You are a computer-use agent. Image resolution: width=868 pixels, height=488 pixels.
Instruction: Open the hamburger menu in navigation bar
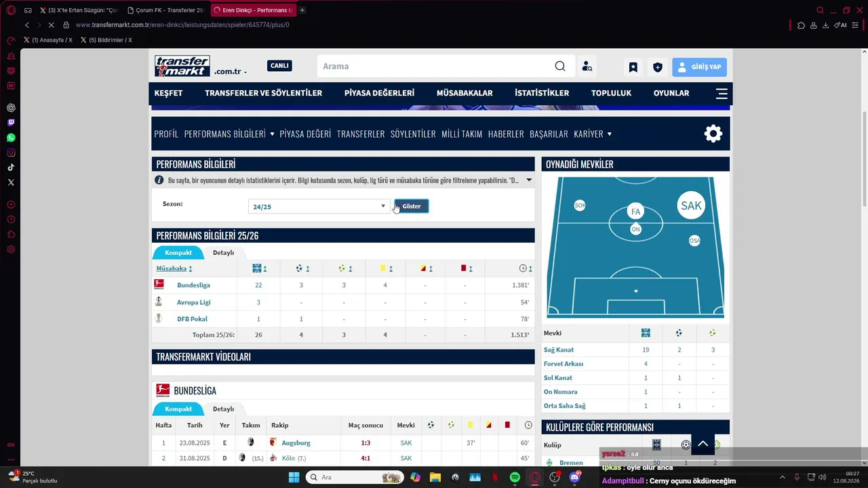point(722,94)
